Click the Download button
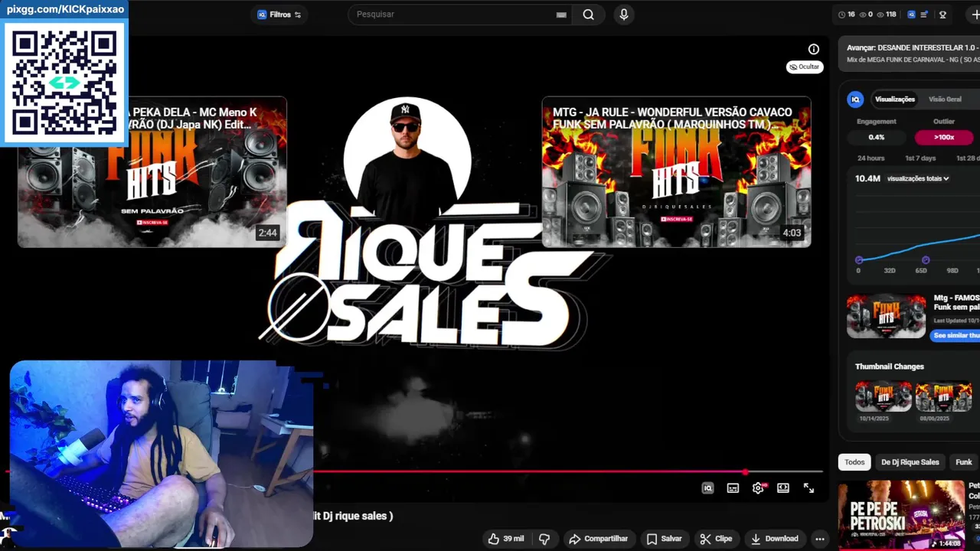This screenshot has width=980, height=551. pyautogui.click(x=774, y=539)
